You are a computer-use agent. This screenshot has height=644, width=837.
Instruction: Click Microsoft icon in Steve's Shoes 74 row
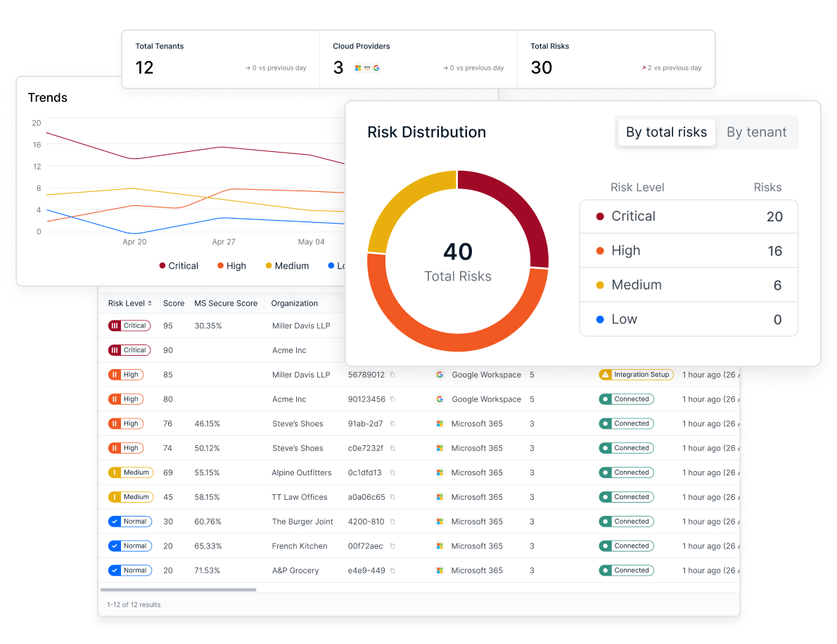pyautogui.click(x=440, y=448)
